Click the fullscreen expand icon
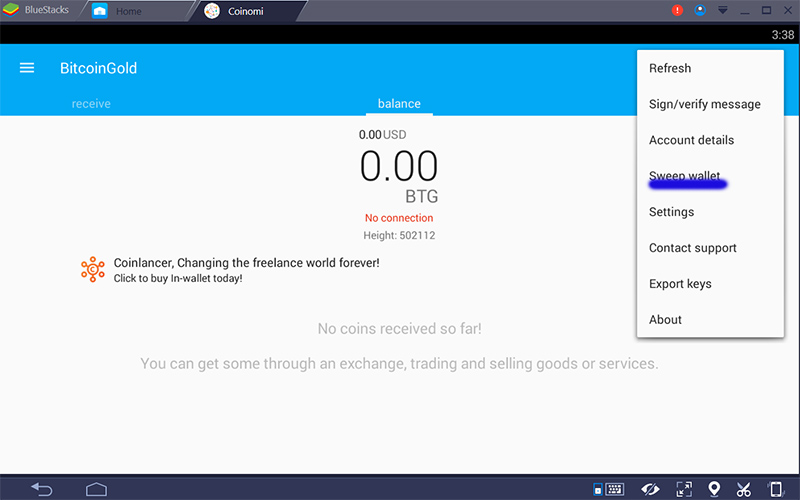Image resolution: width=800 pixels, height=500 pixels. click(684, 489)
